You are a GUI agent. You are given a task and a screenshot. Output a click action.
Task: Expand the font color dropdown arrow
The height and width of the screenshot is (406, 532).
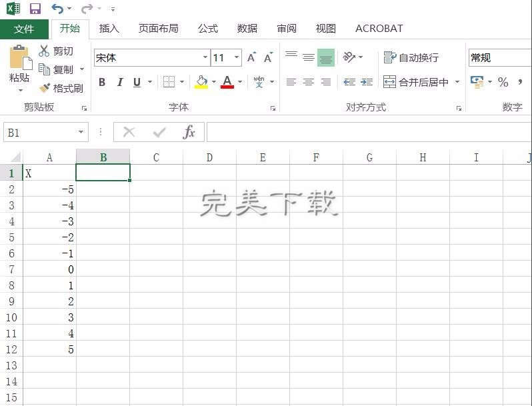pos(240,82)
